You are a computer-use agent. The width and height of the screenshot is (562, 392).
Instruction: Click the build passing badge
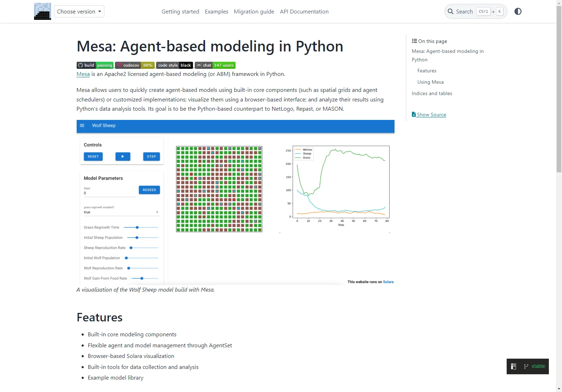[95, 65]
